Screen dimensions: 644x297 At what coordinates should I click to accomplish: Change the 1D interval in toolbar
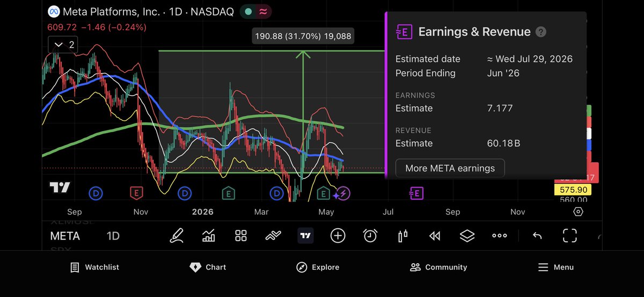click(113, 236)
